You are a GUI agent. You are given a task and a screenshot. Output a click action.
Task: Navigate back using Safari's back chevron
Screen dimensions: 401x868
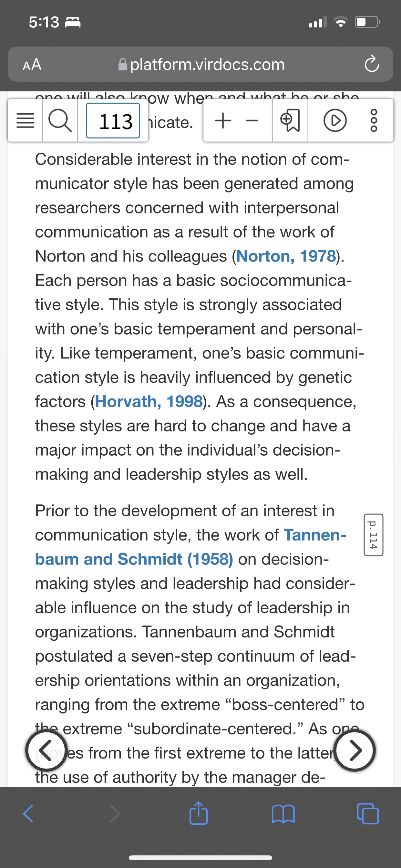click(28, 814)
